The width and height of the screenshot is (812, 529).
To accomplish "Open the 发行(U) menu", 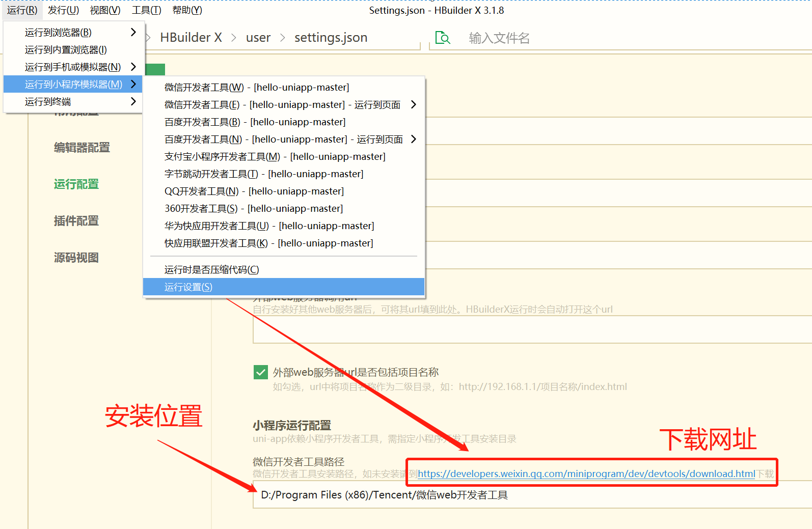I will coord(63,10).
